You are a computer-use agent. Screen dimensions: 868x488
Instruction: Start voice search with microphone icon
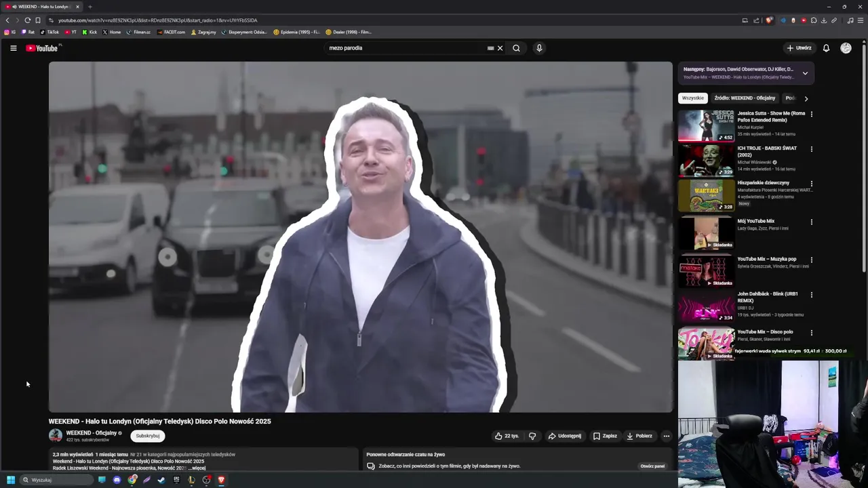pyautogui.click(x=539, y=48)
